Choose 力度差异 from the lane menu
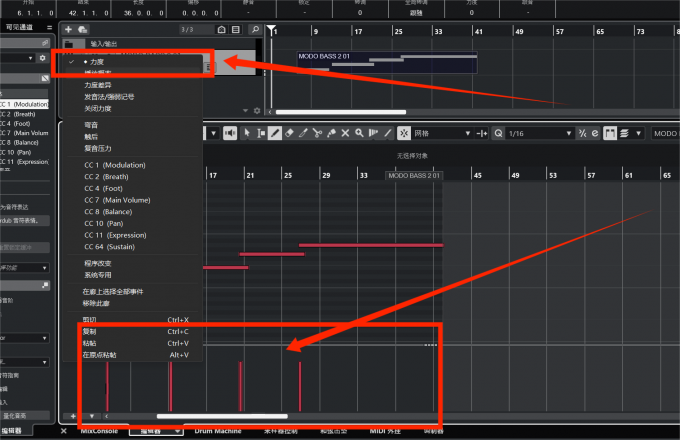The image size is (680, 440). click(134, 85)
